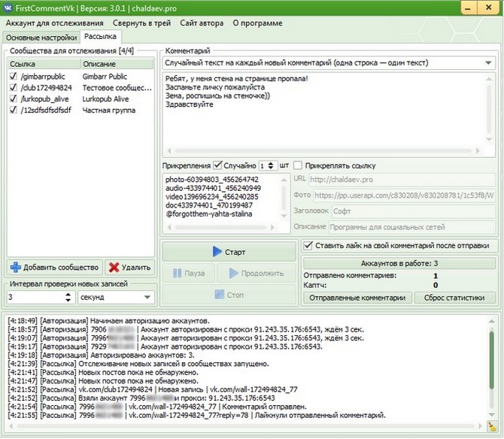Image resolution: width=504 pixels, height=439 pixels.
Task: Close the FirstCommentVk window
Action: point(488,8)
